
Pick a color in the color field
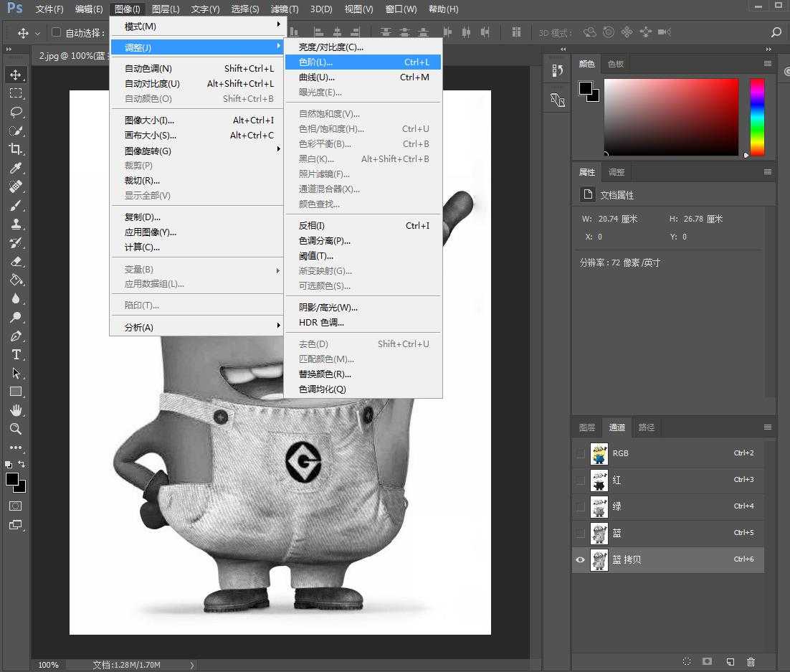tap(671, 117)
